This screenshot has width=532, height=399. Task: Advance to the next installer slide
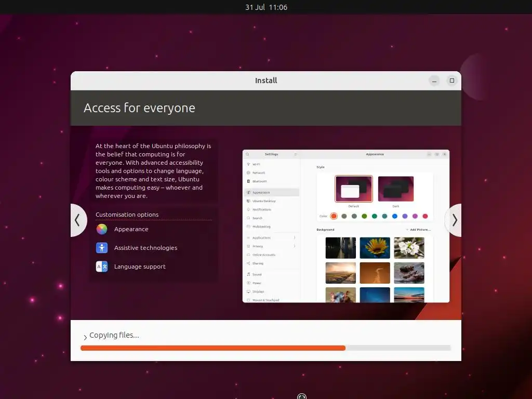tap(454, 220)
